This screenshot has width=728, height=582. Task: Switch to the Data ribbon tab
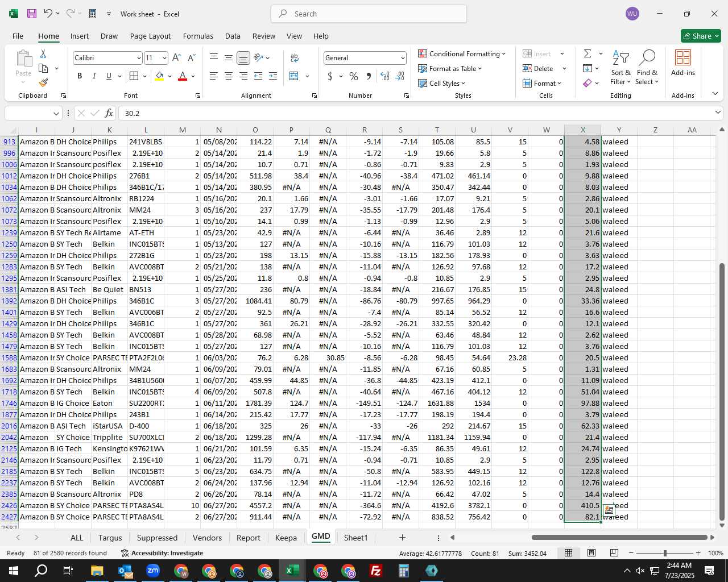[233, 36]
